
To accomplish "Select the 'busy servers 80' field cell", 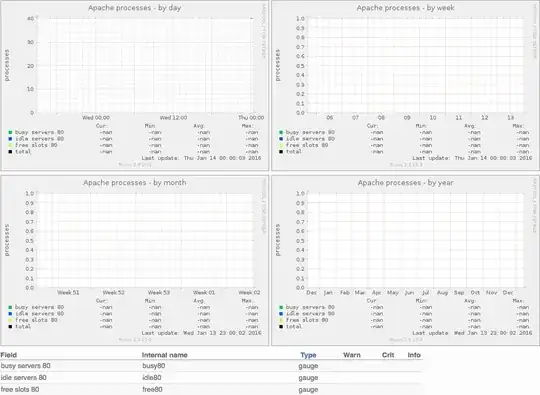I will (x=25, y=366).
